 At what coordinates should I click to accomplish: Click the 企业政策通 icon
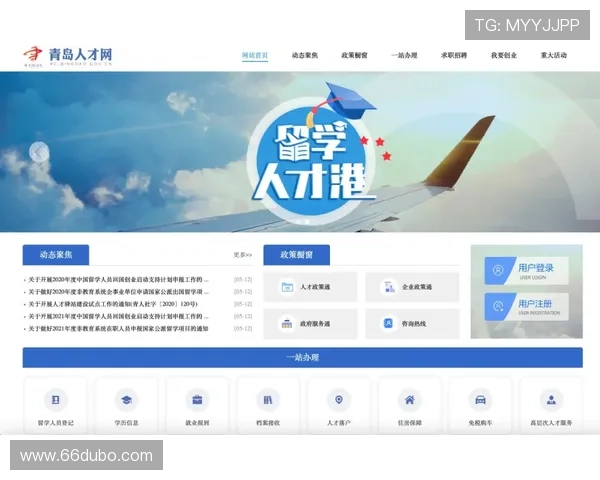coord(389,287)
